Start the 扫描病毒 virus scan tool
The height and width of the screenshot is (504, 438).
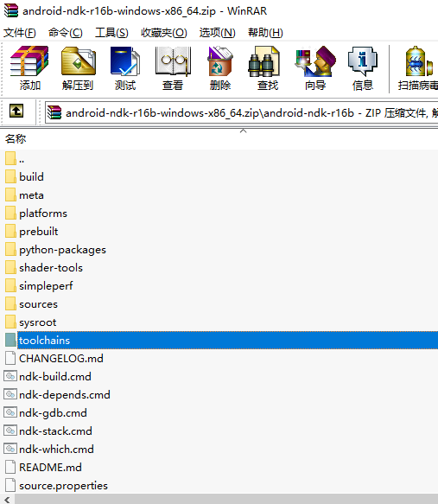click(x=418, y=68)
